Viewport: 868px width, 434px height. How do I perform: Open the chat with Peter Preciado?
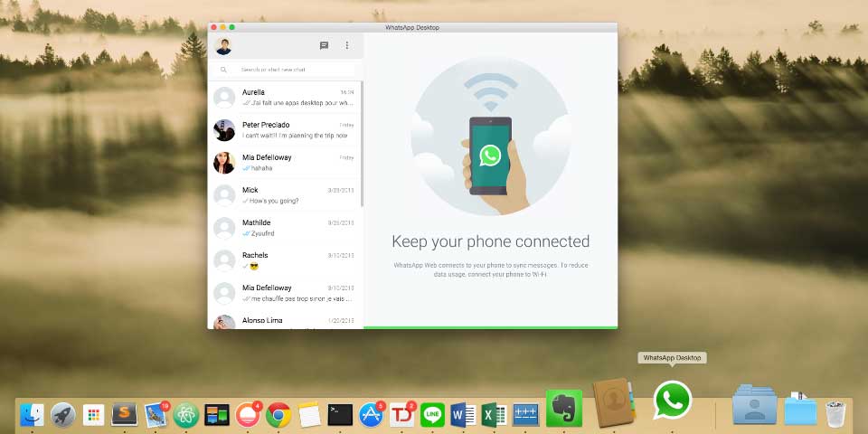click(285, 130)
